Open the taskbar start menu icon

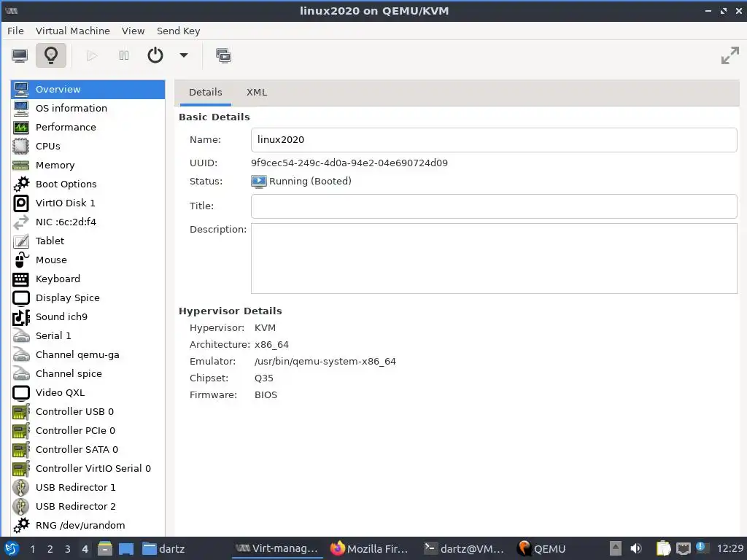12,549
